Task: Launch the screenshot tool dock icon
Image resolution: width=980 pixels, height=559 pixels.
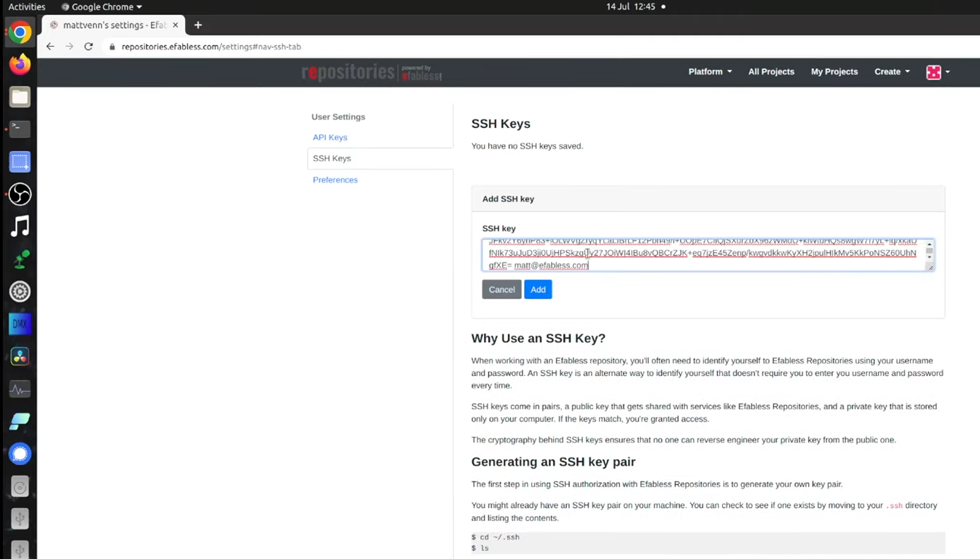Action: [20, 162]
